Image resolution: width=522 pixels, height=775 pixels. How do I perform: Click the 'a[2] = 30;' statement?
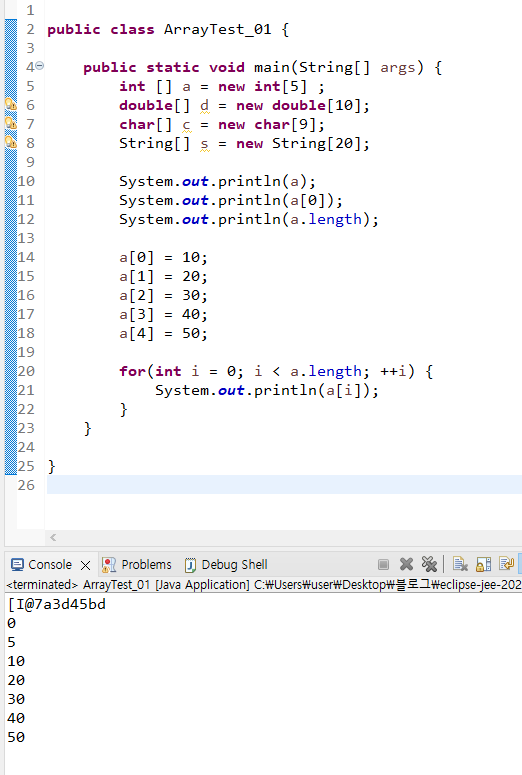(163, 296)
